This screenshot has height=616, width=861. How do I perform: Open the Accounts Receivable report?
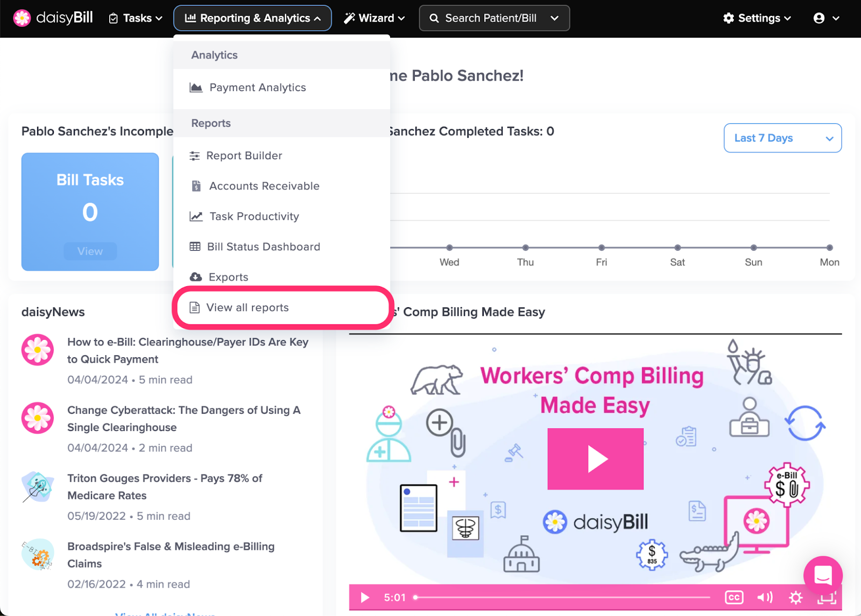tap(264, 186)
